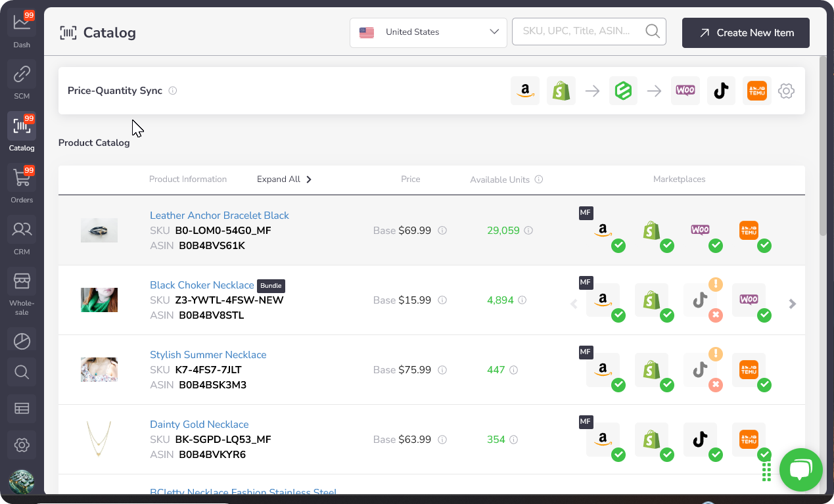Click Create New Item button
This screenshot has height=504, width=834.
(745, 32)
